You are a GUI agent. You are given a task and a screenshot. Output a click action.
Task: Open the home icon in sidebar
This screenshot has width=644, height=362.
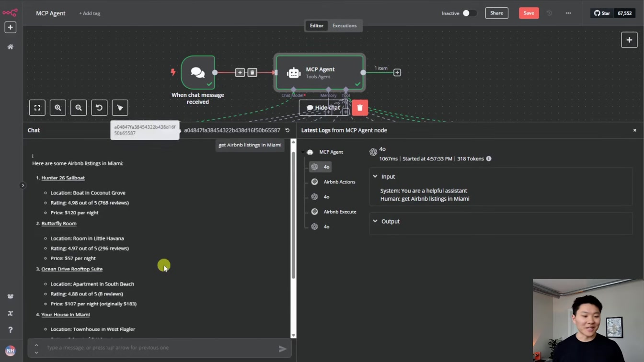coord(10,47)
